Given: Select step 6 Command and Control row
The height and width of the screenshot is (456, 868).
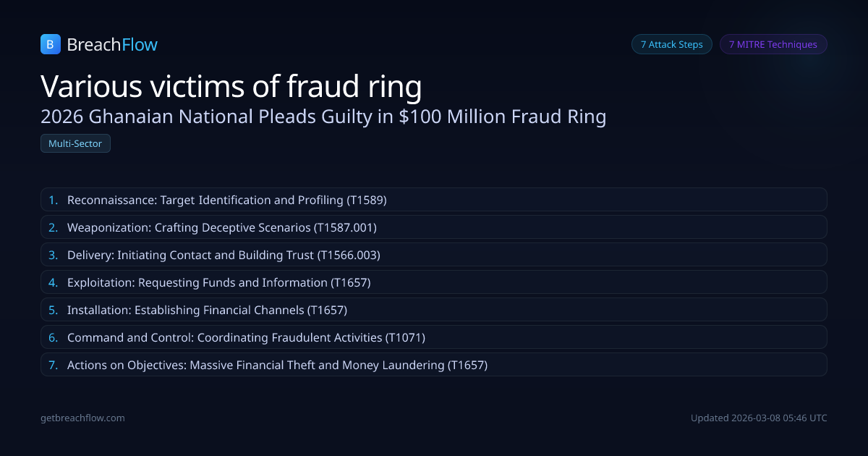Looking at the screenshot, I should (x=434, y=337).
